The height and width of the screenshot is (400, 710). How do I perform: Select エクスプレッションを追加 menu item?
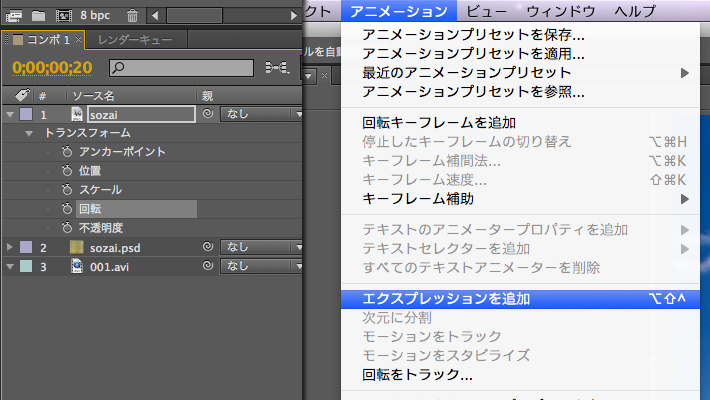[445, 298]
